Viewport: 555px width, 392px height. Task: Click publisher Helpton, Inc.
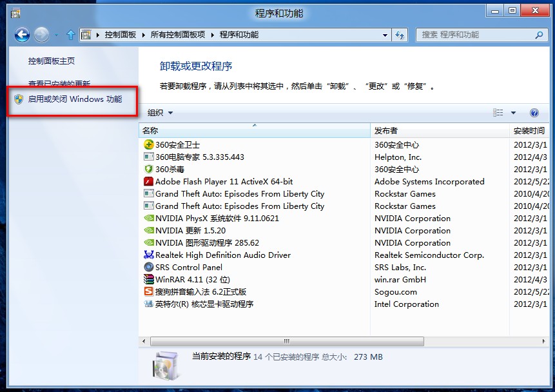(x=398, y=157)
